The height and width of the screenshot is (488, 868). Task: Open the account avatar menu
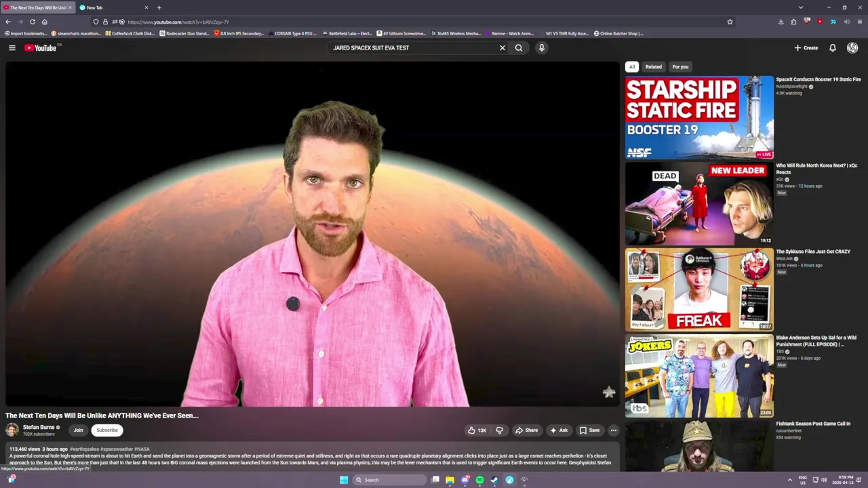tap(852, 48)
